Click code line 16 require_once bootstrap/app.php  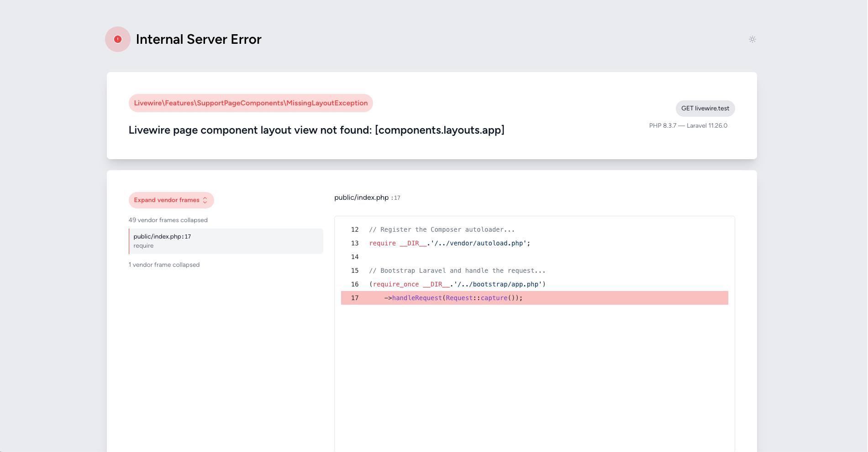(457, 284)
